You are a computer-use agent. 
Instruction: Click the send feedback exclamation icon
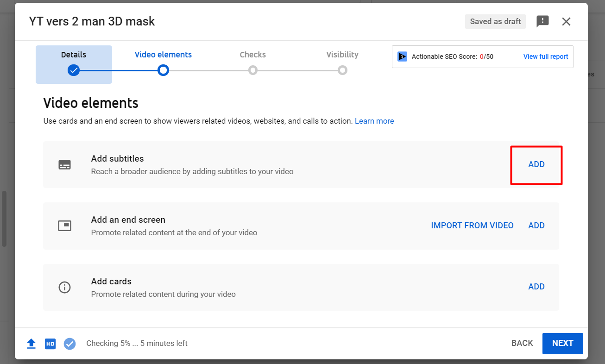[x=542, y=21]
